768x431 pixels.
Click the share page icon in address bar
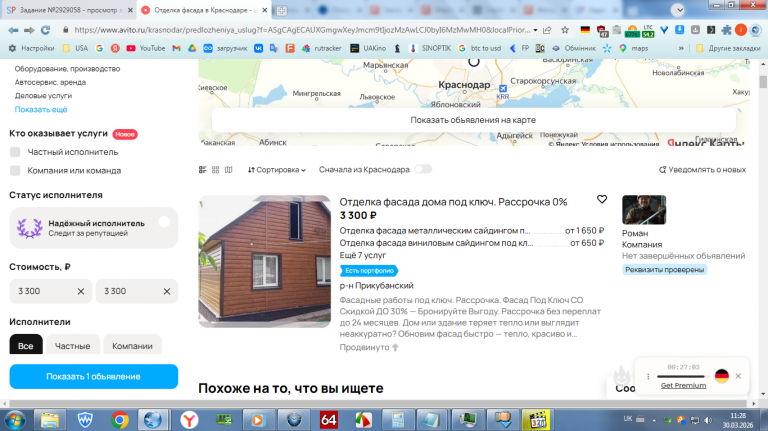coord(548,30)
